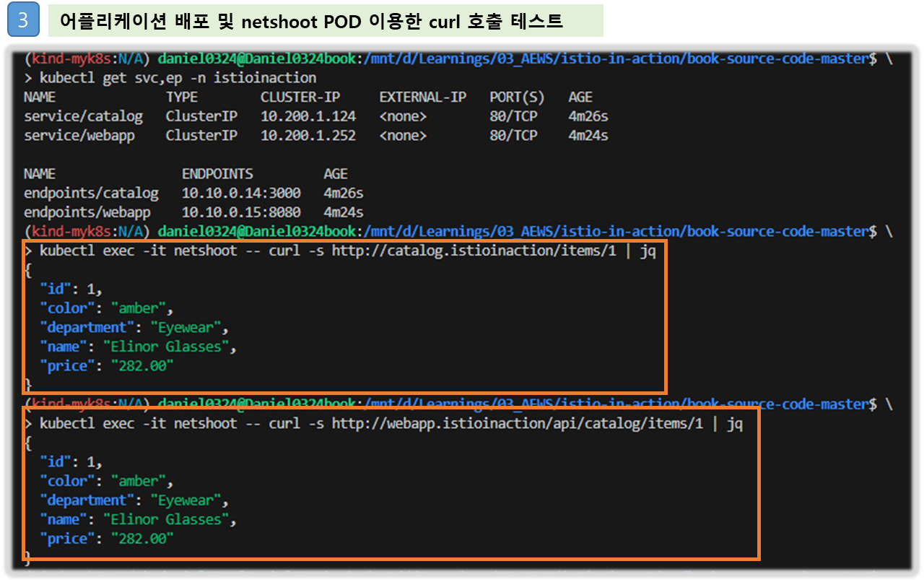Click <none> in the service/webapp row
924x582 pixels.
click(x=403, y=136)
